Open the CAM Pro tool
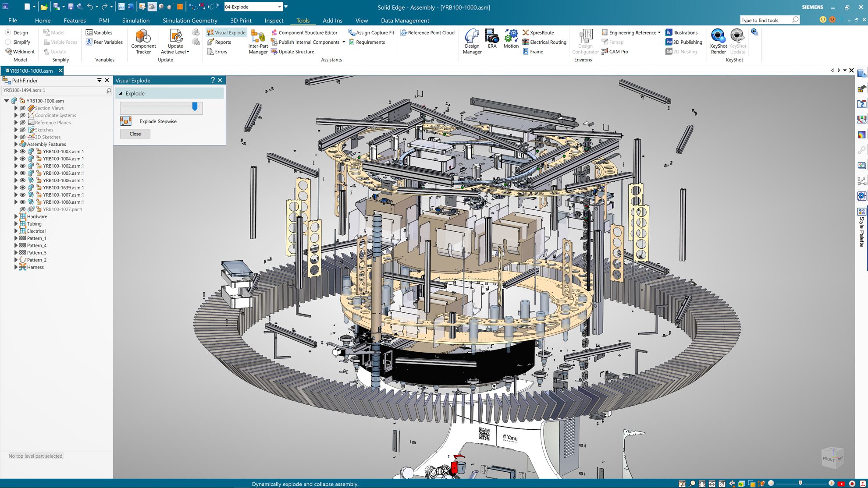868x488 pixels. [x=618, y=51]
